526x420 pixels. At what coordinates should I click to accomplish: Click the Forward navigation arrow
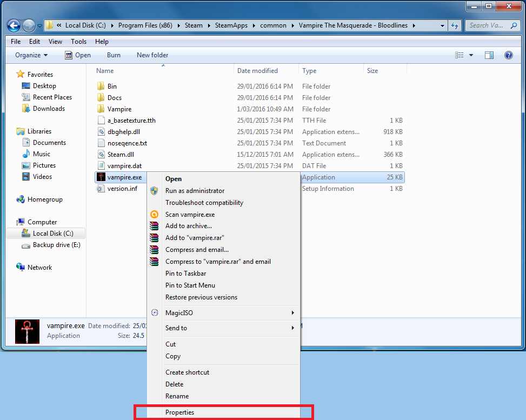point(29,25)
